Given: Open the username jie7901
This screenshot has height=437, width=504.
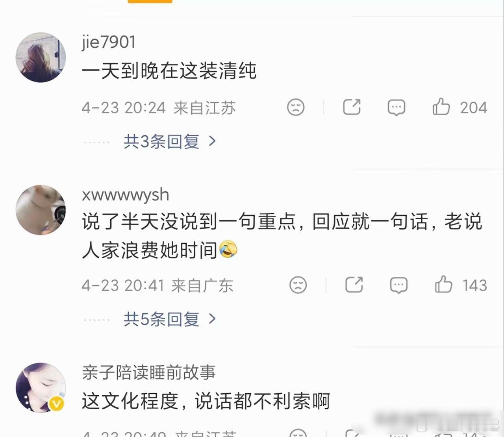Looking at the screenshot, I should (109, 42).
